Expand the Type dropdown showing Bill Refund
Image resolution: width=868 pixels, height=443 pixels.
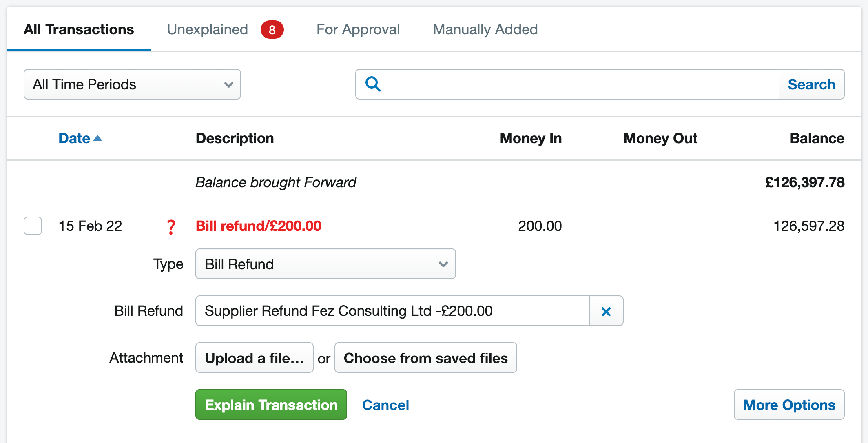[325, 264]
